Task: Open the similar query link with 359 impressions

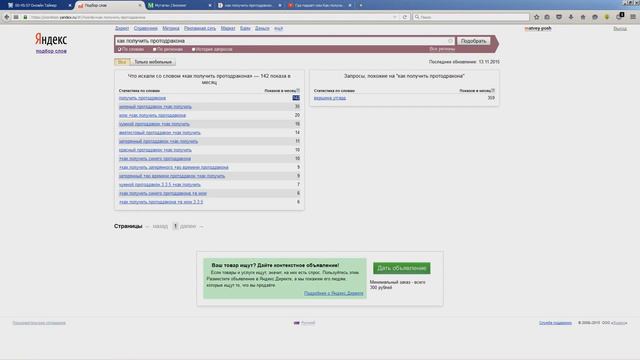Action: [x=330, y=98]
